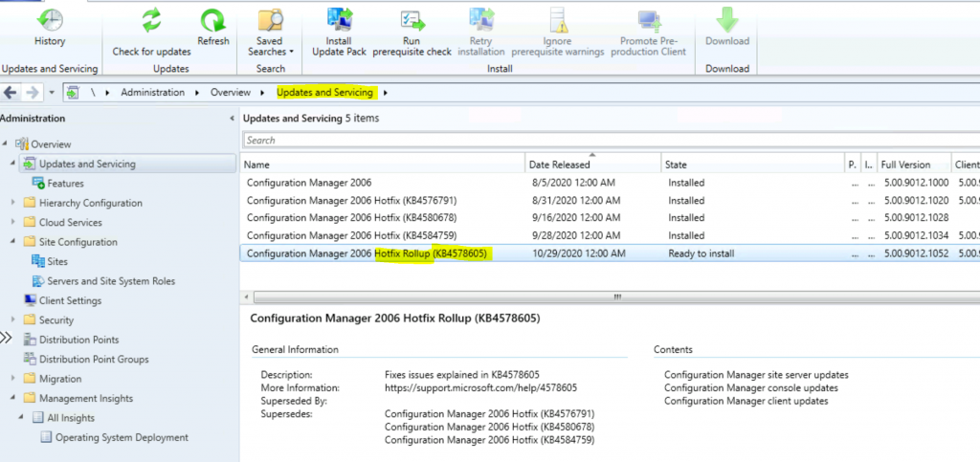Click the horizontal scrollbar of the list
980x462 pixels.
pos(617,297)
